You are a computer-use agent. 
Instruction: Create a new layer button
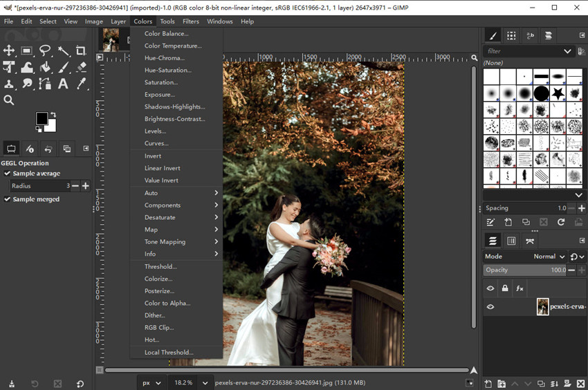[x=488, y=383]
